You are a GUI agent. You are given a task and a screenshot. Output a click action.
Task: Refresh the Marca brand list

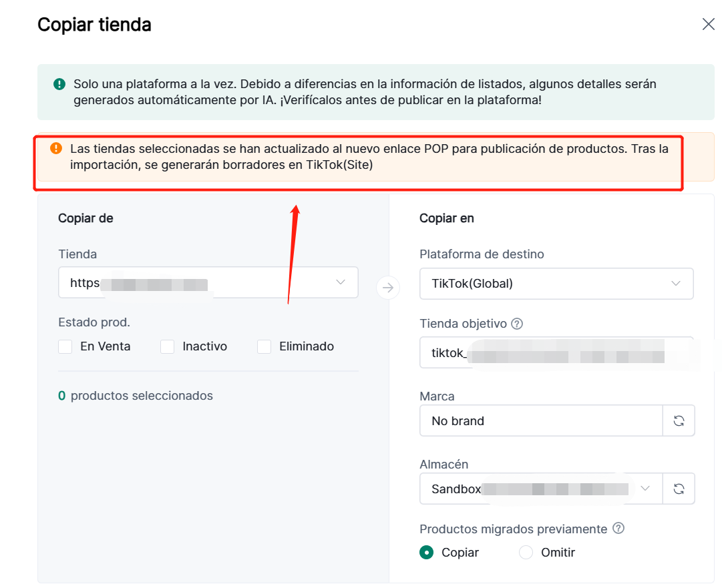[x=679, y=420]
